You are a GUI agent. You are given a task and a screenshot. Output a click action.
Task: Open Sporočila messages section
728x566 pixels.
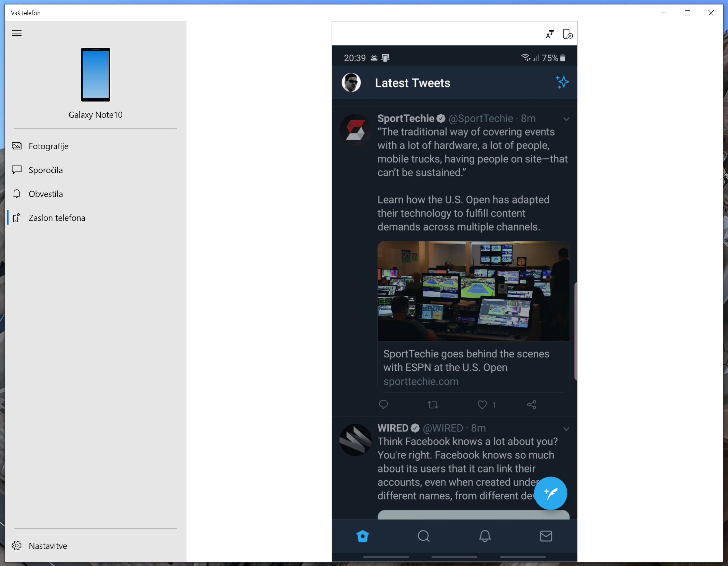click(x=46, y=170)
